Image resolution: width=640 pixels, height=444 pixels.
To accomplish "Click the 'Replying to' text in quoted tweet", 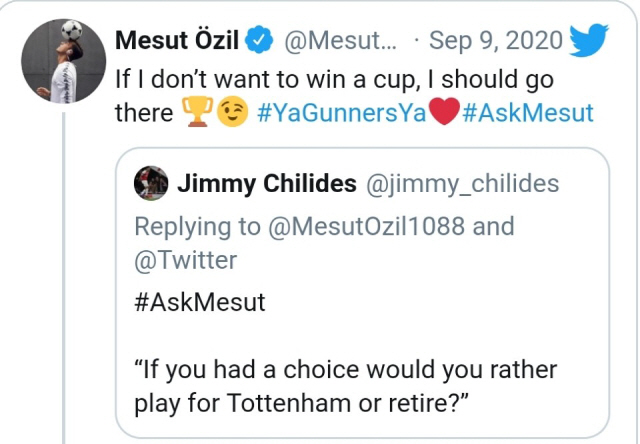I will pos(196,226).
